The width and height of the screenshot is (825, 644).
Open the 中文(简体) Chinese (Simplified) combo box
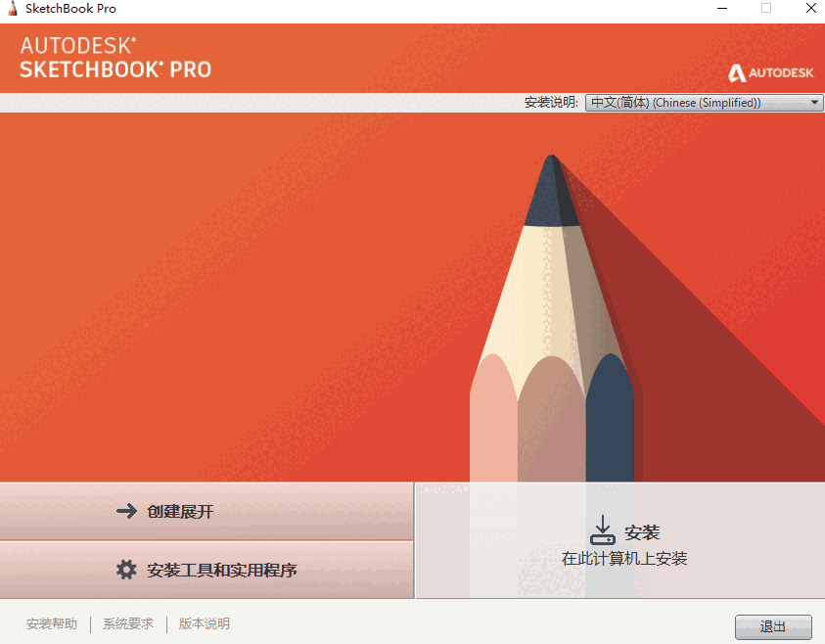click(704, 102)
